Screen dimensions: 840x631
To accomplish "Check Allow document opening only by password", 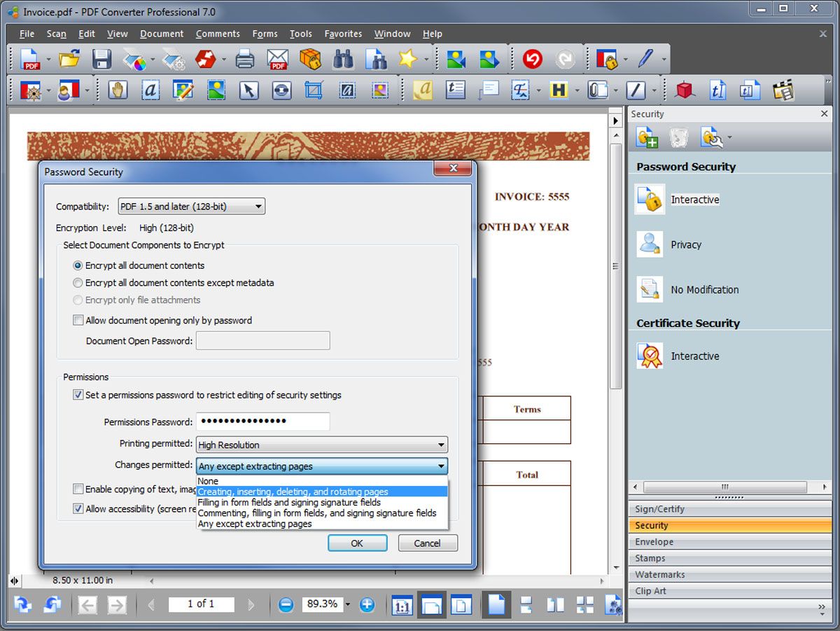I will (x=78, y=320).
